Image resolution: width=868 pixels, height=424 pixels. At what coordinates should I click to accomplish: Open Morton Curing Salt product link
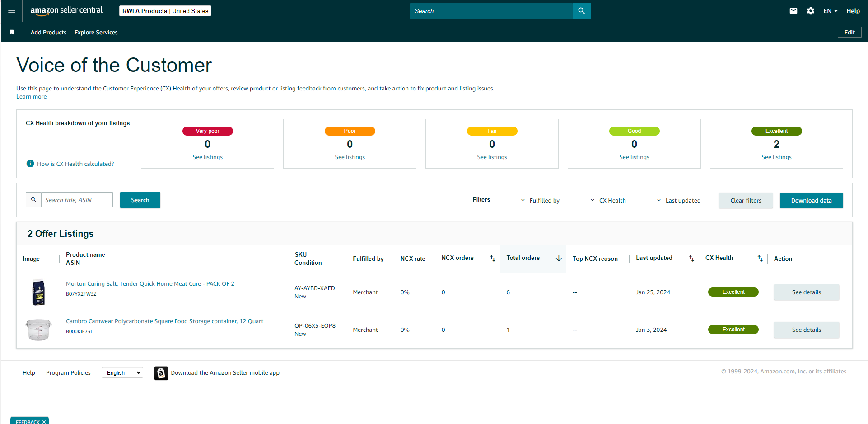click(150, 284)
